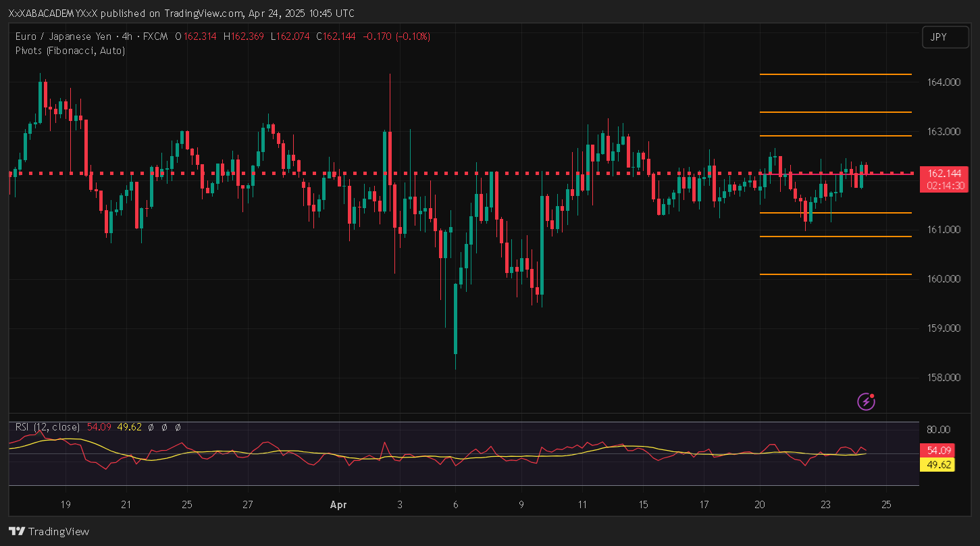Select the topmost orange pivot line
The width and height of the screenshot is (980, 546).
pyautogui.click(x=835, y=74)
